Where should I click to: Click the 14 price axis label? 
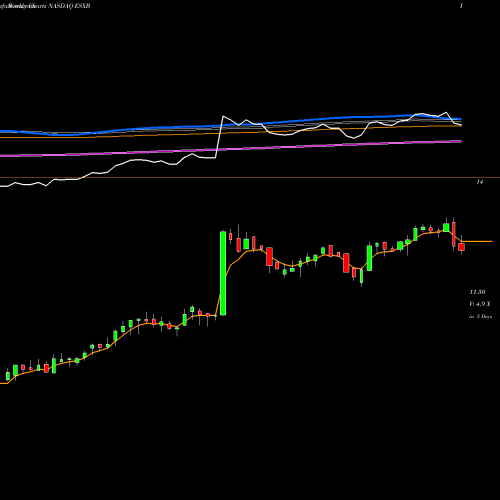point(480,182)
